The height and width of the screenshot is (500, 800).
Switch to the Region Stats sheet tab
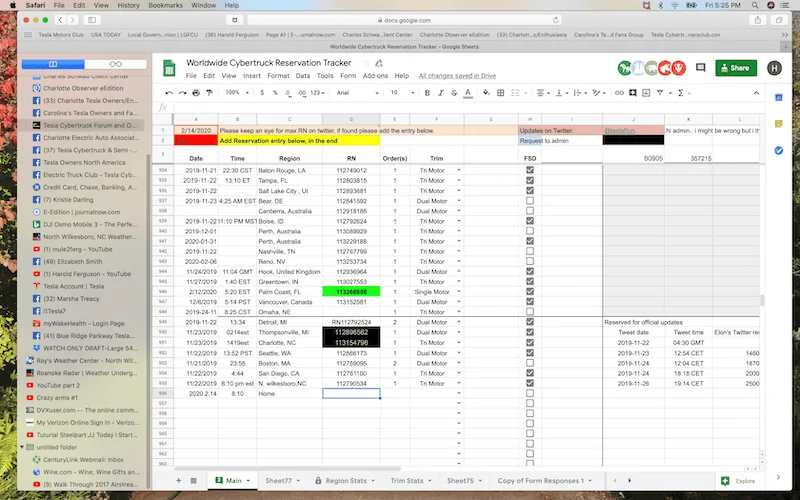coord(346,481)
